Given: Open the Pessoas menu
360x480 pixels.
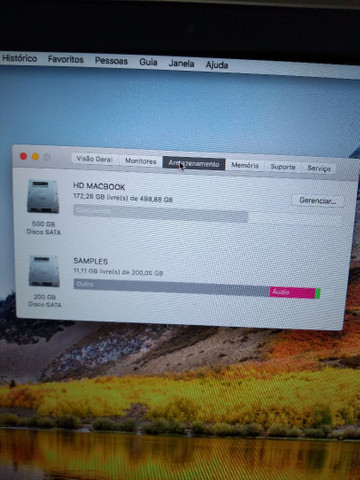Looking at the screenshot, I should [x=111, y=61].
